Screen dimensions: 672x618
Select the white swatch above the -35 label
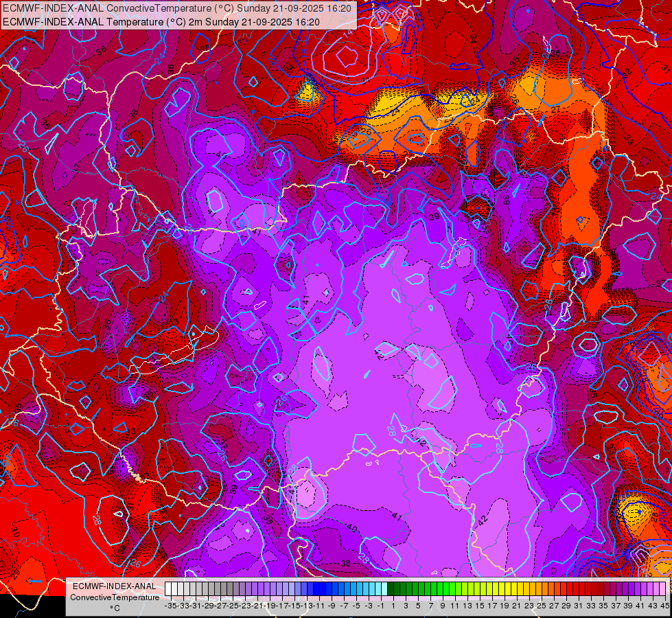tap(168, 588)
